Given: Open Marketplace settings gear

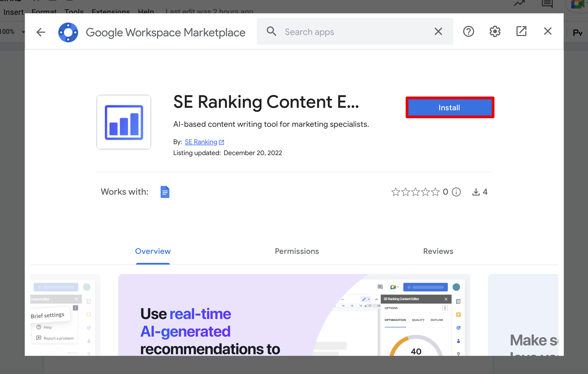Looking at the screenshot, I should click(x=495, y=31).
